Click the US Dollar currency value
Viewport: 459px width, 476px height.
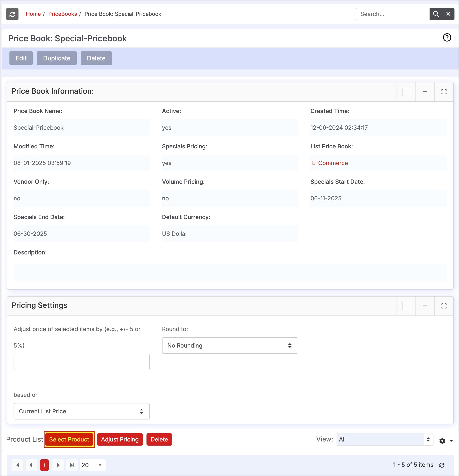(175, 234)
